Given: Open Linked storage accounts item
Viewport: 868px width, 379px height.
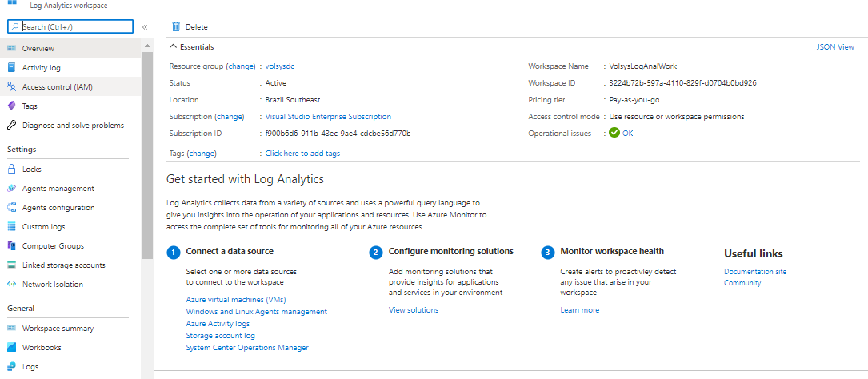Looking at the screenshot, I should [70, 265].
